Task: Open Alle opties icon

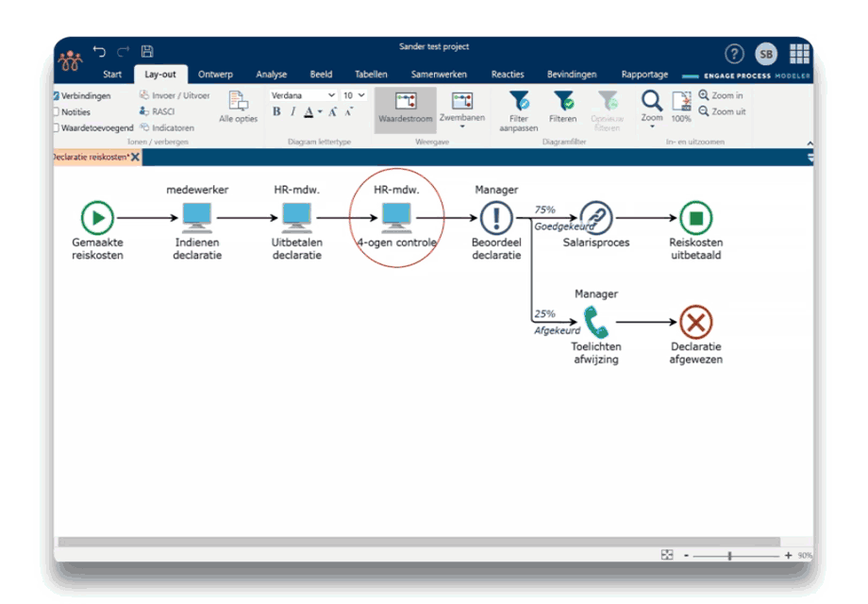Action: (x=238, y=102)
